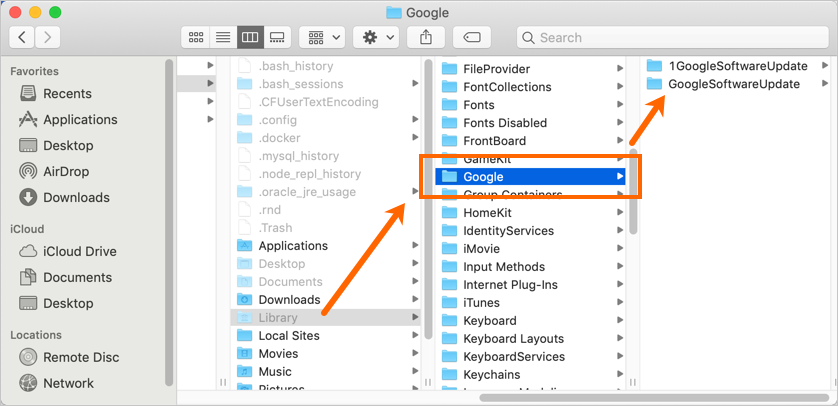Select Recents in the Favorites sidebar
The height and width of the screenshot is (406, 838).
[67, 93]
